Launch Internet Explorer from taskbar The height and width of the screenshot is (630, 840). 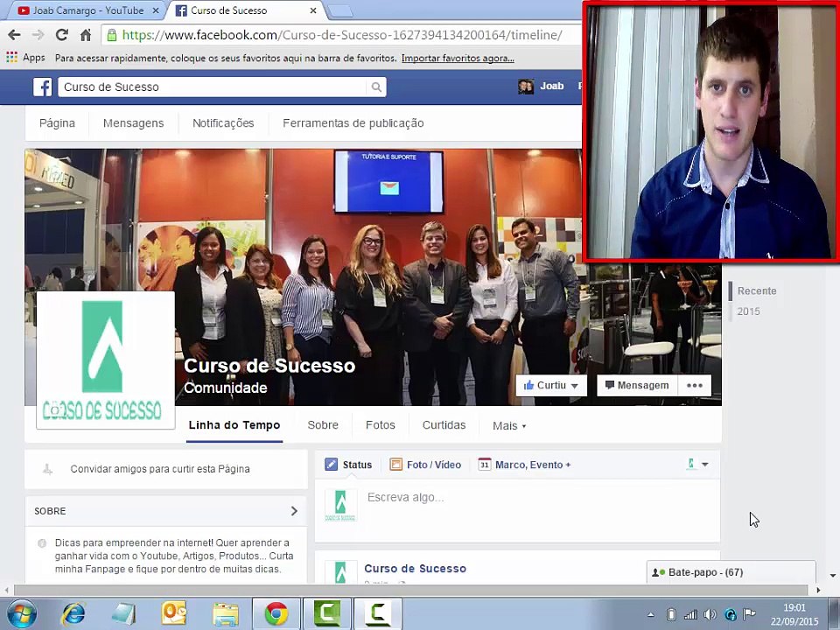pyautogui.click(x=73, y=614)
